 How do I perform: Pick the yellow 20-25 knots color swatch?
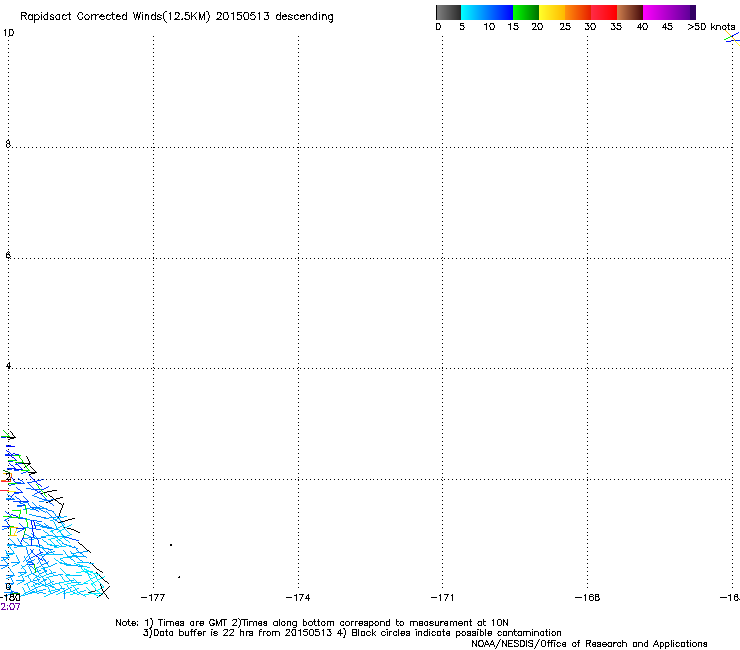552,12
